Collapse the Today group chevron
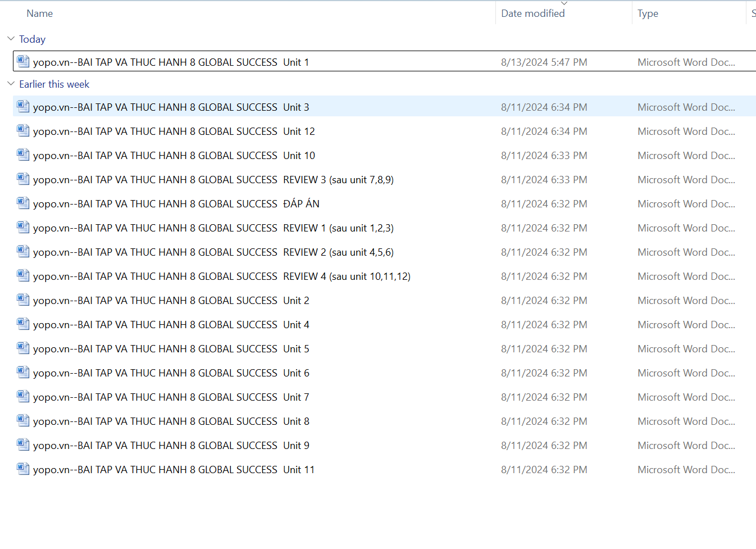The height and width of the screenshot is (549, 756). (x=11, y=39)
